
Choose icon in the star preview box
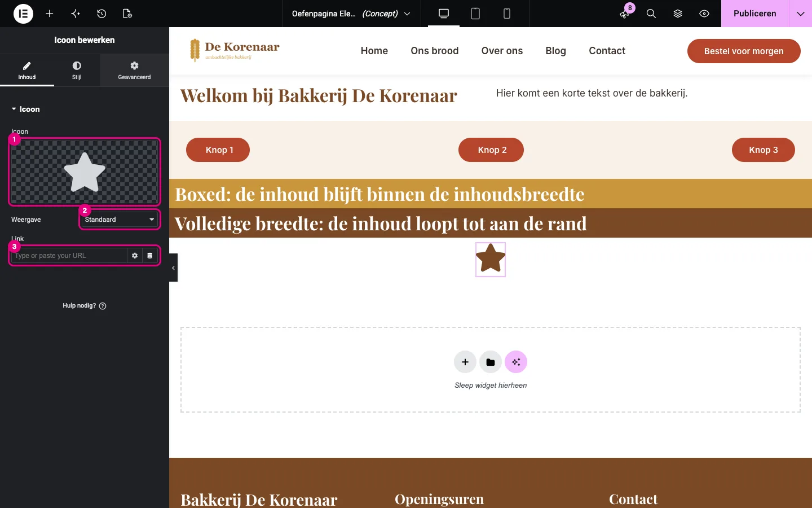point(85,172)
